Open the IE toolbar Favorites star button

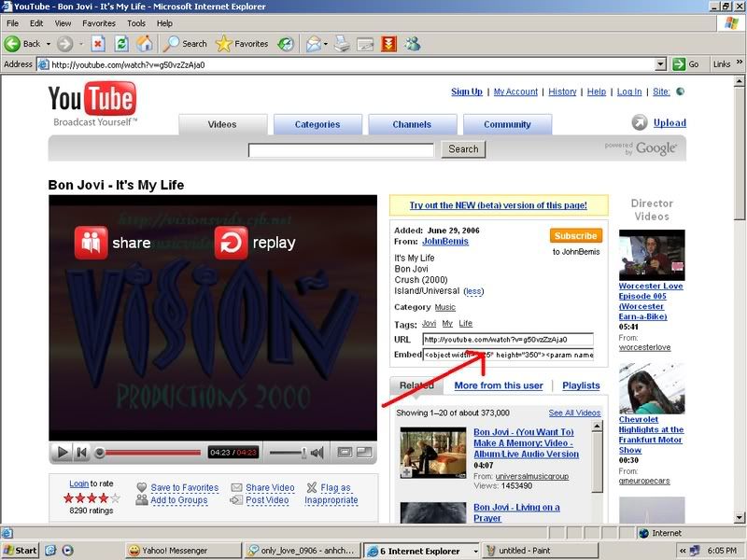(242, 44)
